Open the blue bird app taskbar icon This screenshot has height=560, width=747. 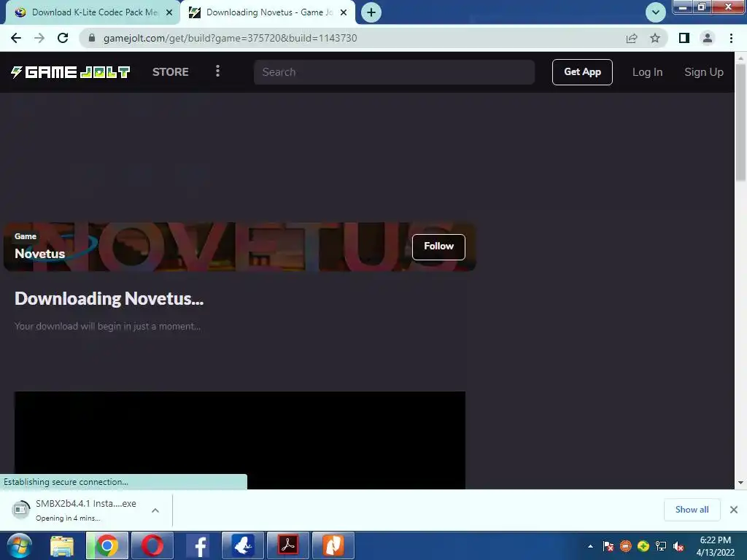pos(242,545)
